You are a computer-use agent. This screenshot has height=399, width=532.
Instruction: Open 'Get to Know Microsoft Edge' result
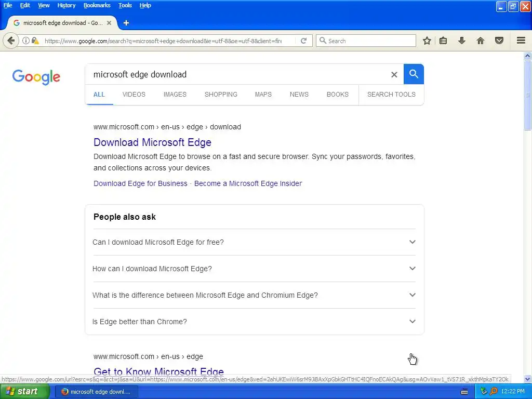coord(158,371)
